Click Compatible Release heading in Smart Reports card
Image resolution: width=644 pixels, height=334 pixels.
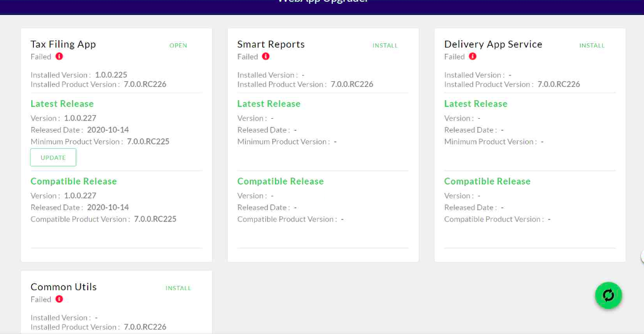pyautogui.click(x=280, y=181)
